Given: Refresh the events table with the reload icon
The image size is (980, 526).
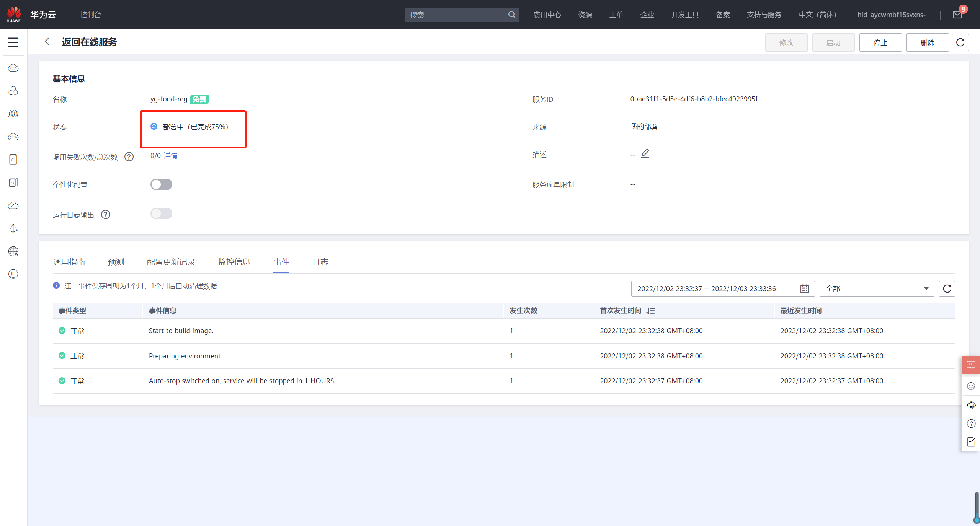Looking at the screenshot, I should (x=947, y=289).
